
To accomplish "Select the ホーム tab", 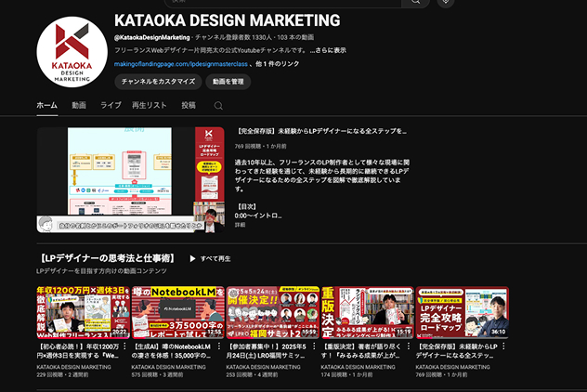I will pos(46,105).
